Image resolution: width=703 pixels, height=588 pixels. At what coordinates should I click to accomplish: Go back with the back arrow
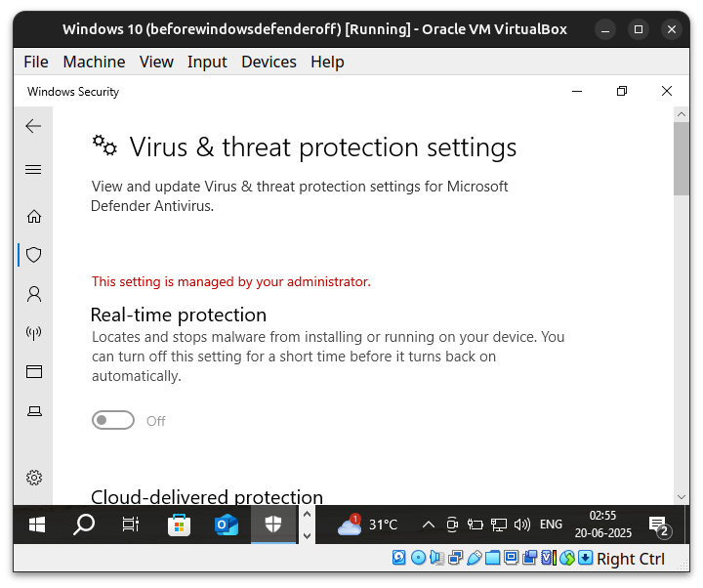click(x=33, y=126)
